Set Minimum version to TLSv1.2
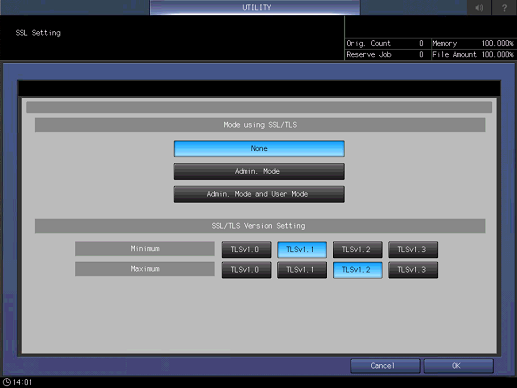 357,250
